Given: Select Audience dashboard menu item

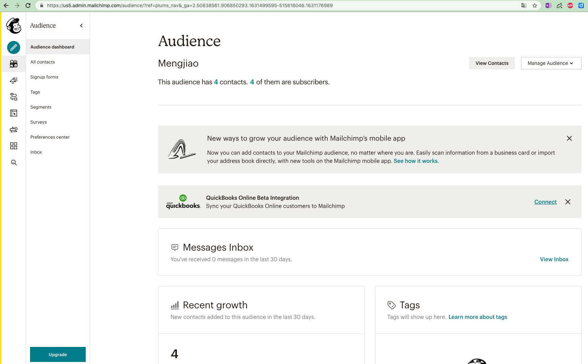Looking at the screenshot, I should (x=58, y=47).
